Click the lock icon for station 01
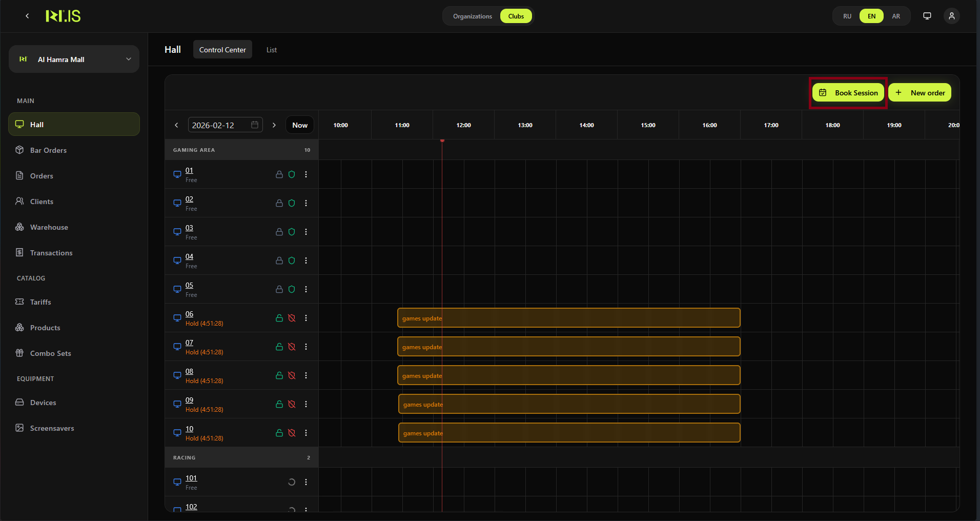This screenshot has height=521, width=980. [279, 174]
